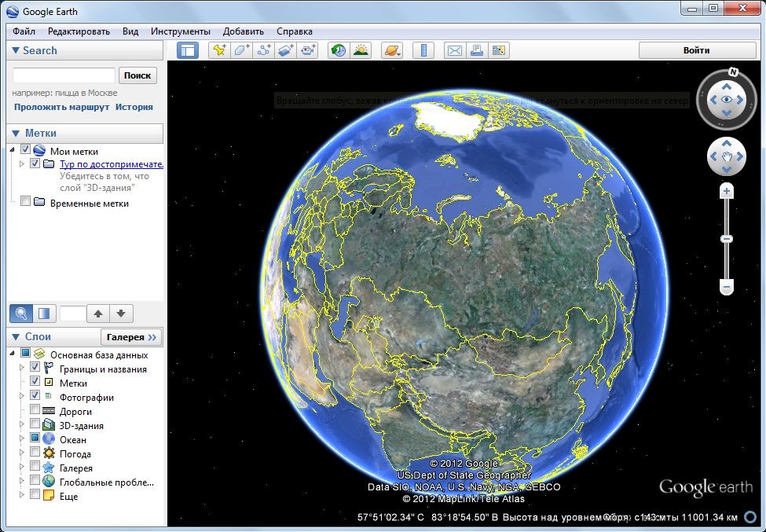766x532 pixels.
Task: Enable the Дороги layer checkbox
Action: (35, 411)
